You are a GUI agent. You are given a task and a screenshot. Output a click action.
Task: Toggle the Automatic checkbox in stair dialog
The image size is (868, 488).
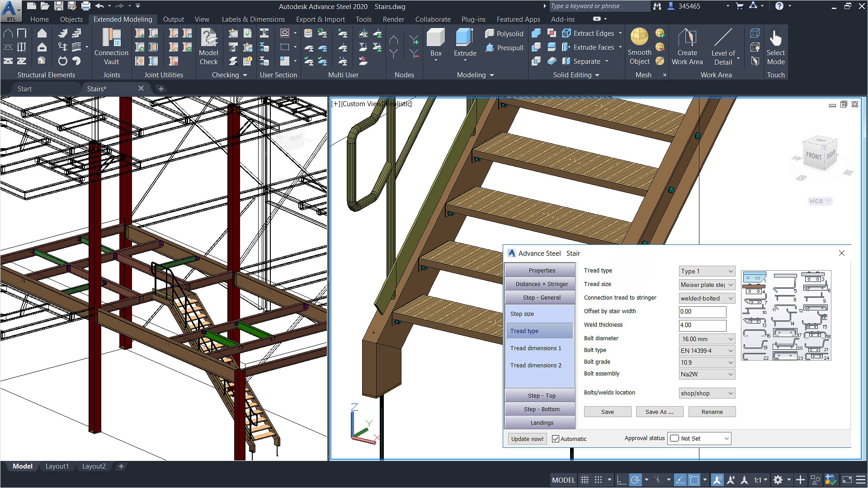click(555, 439)
